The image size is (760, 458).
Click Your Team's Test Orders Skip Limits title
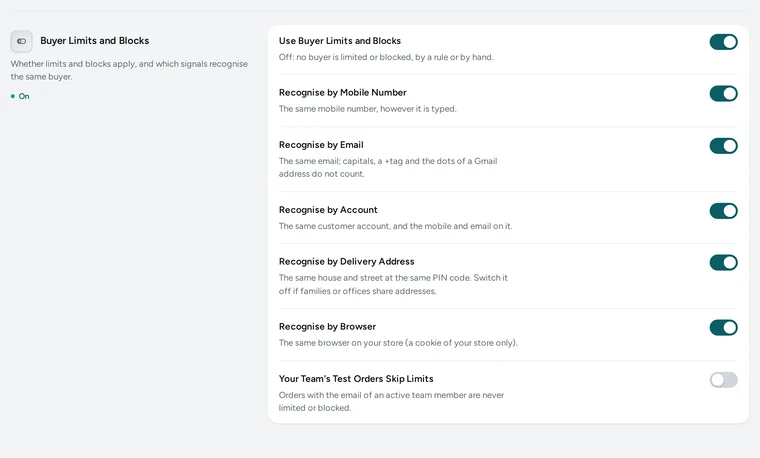click(x=356, y=379)
